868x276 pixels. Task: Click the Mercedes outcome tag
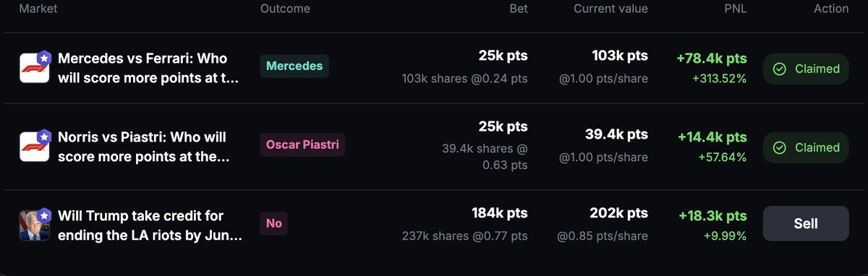(x=295, y=66)
